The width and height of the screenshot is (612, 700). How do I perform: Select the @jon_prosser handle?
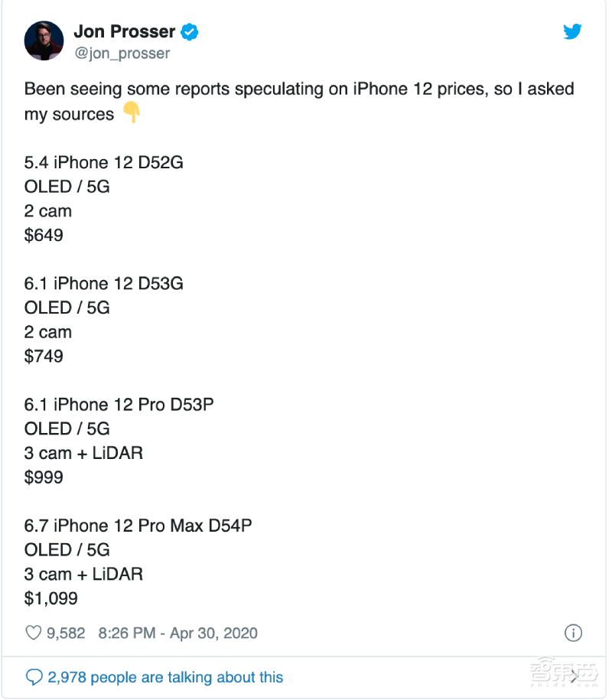(122, 53)
